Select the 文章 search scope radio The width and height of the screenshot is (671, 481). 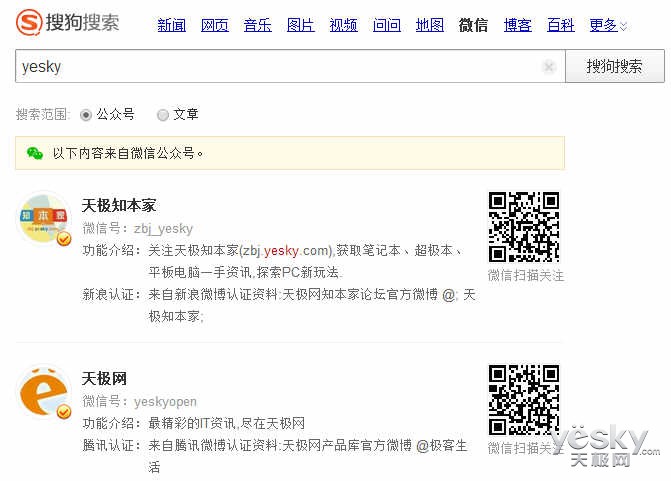tap(163, 115)
